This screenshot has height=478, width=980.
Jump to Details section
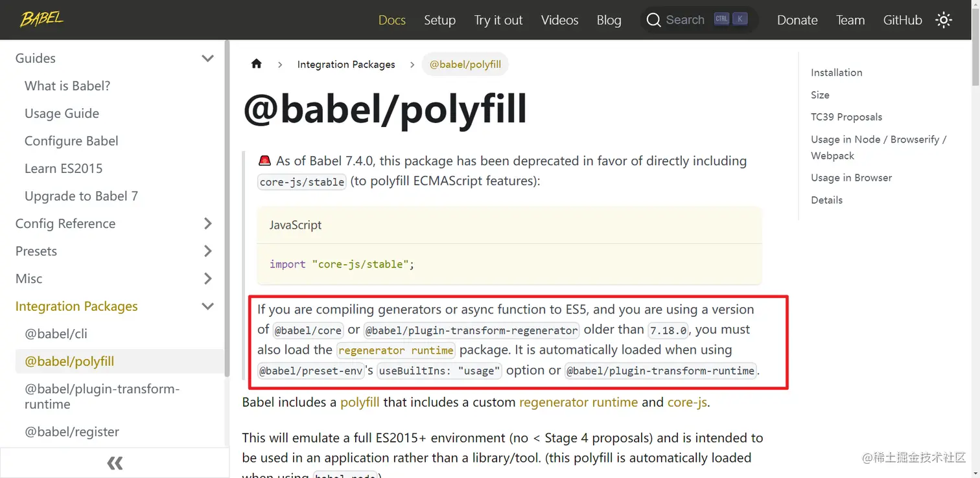827,200
